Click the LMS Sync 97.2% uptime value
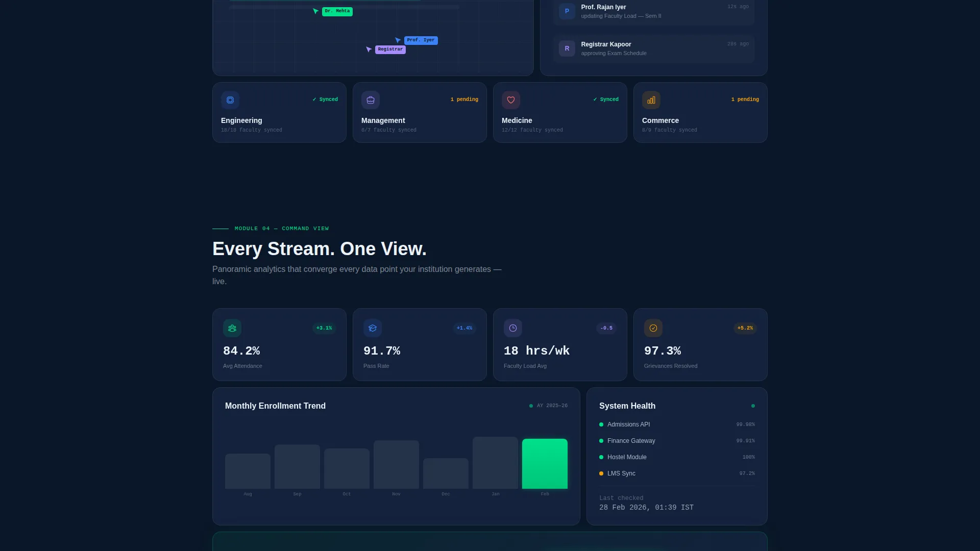Viewport: 980px width, 551px height. [x=747, y=473]
